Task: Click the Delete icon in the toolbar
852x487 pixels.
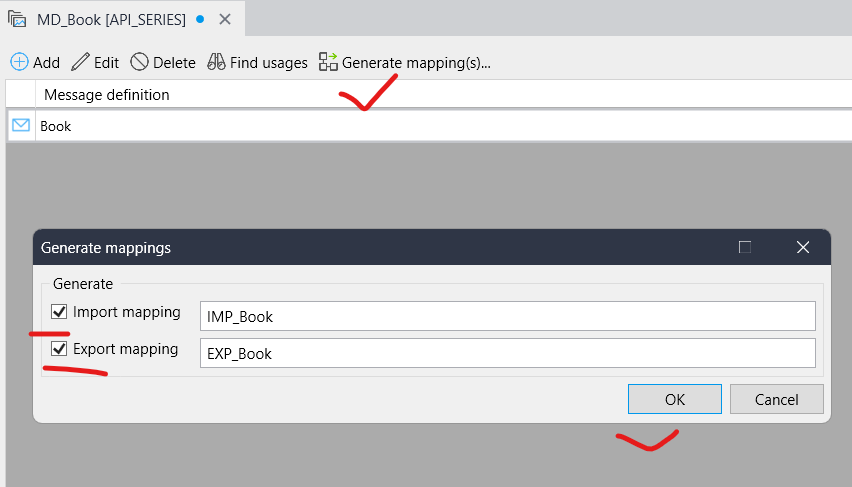Action: [140, 62]
